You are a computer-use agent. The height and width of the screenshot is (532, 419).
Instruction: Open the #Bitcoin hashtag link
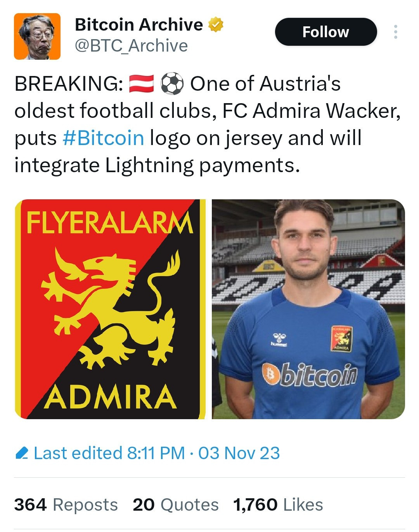click(103, 138)
